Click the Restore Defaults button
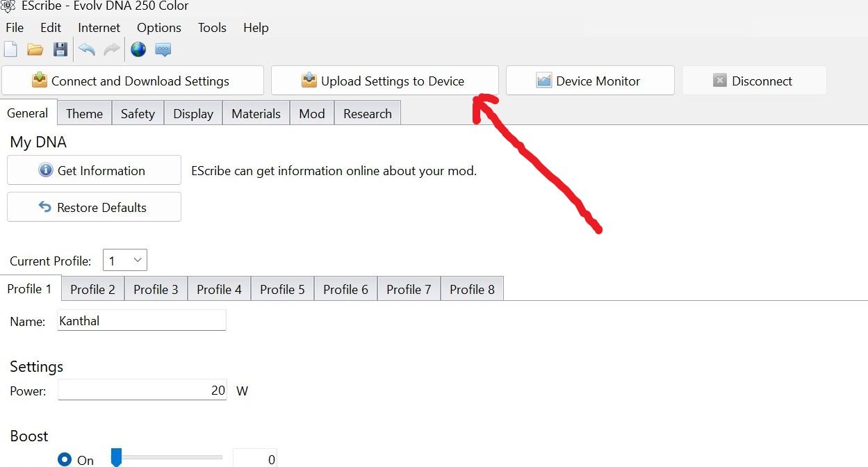Screen dimensions: 868x467 (x=94, y=207)
